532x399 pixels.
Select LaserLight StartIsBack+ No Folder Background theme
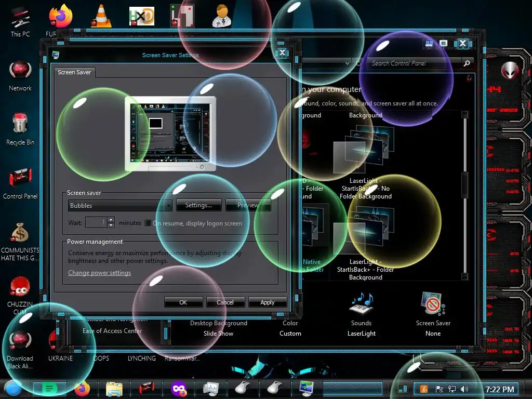coord(365,162)
